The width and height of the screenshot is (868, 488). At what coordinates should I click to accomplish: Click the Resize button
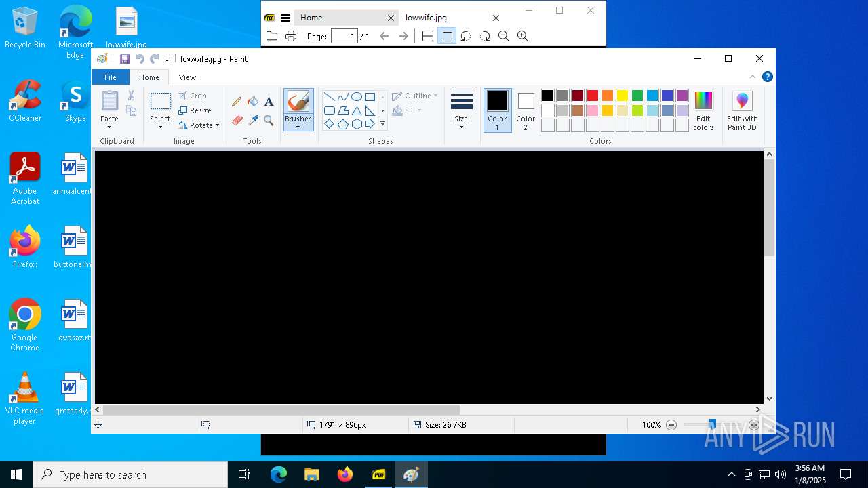195,110
